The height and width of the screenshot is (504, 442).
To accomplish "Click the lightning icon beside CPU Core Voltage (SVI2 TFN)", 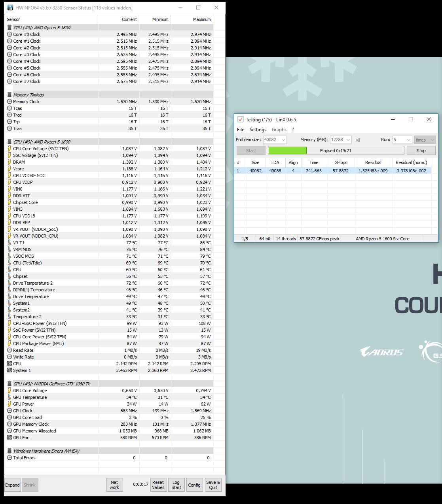I will click(x=9, y=149).
